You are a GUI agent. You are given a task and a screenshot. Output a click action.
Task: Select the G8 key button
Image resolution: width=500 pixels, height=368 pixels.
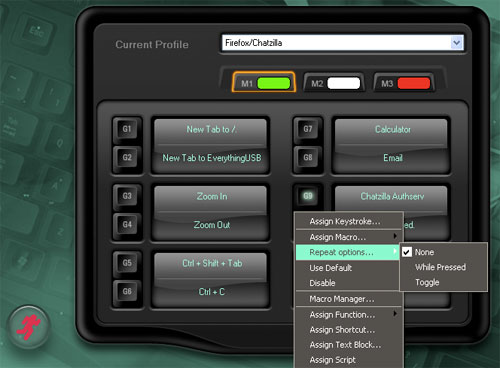point(308,157)
